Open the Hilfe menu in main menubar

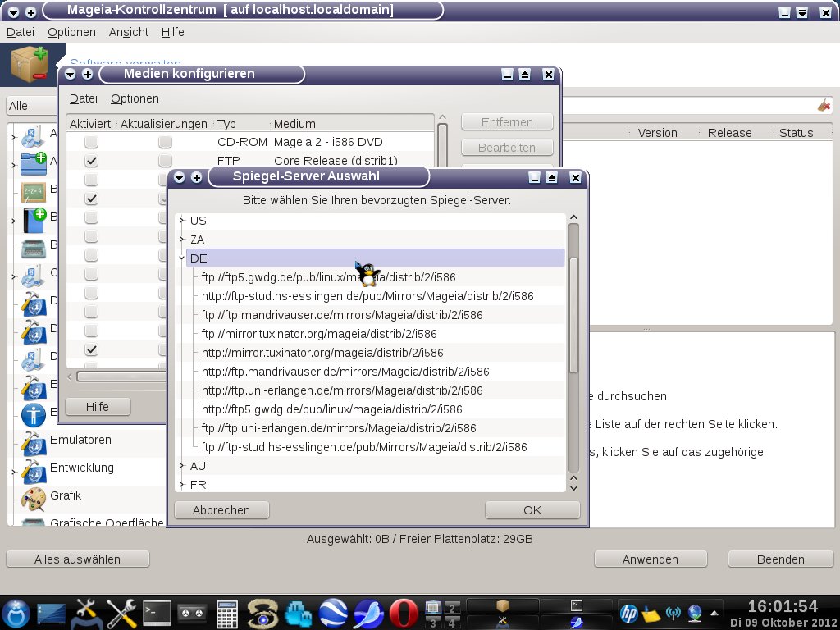click(172, 32)
